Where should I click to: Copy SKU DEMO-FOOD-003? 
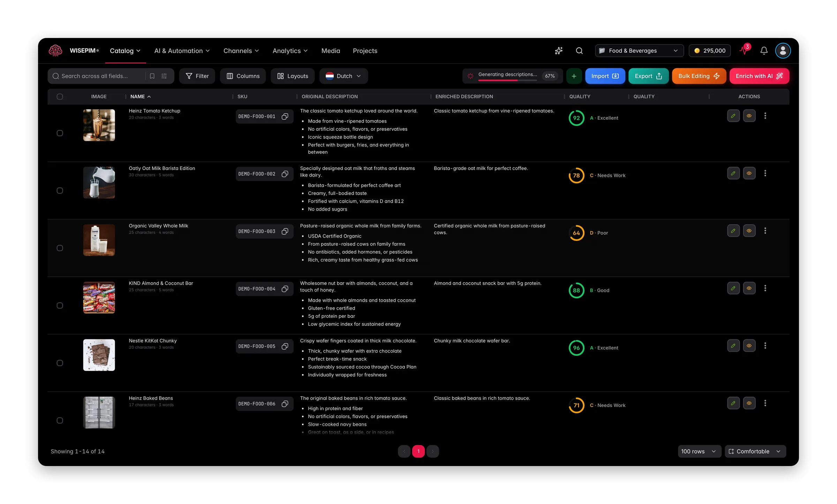[x=285, y=232]
